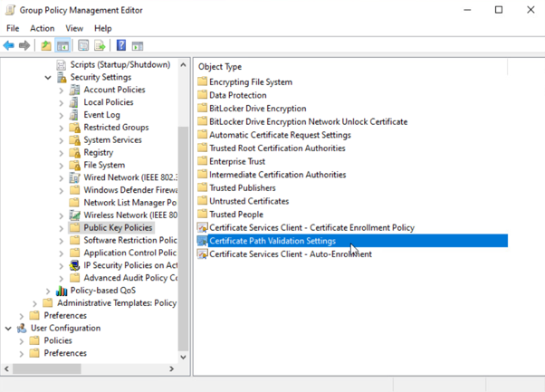Click the Export List toolbar icon
Screen dimensions: 545x392
point(100,45)
